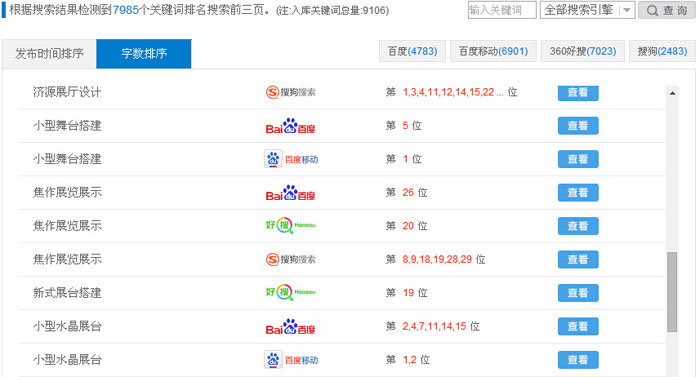Click 查看 for 小型舞台搭建 rank 1

tap(578, 159)
